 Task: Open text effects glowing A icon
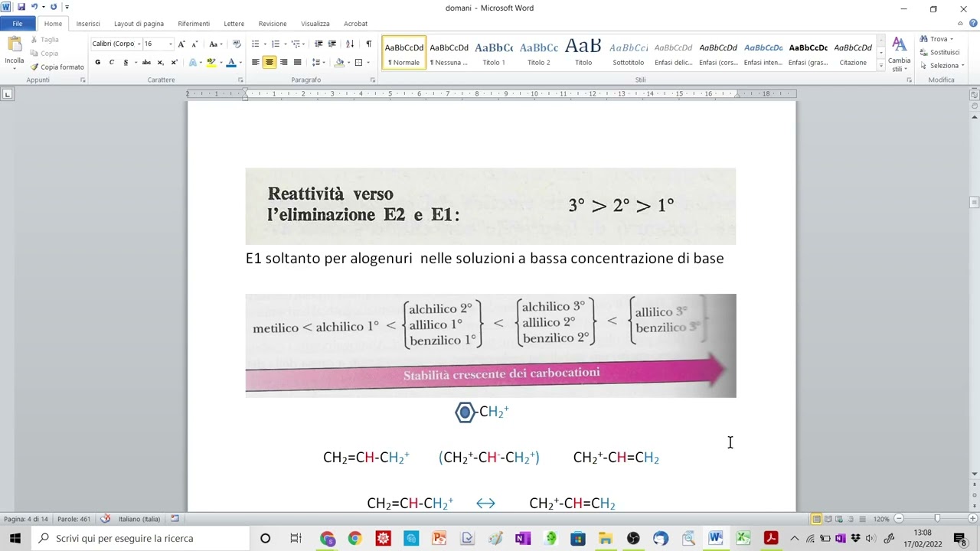click(192, 62)
